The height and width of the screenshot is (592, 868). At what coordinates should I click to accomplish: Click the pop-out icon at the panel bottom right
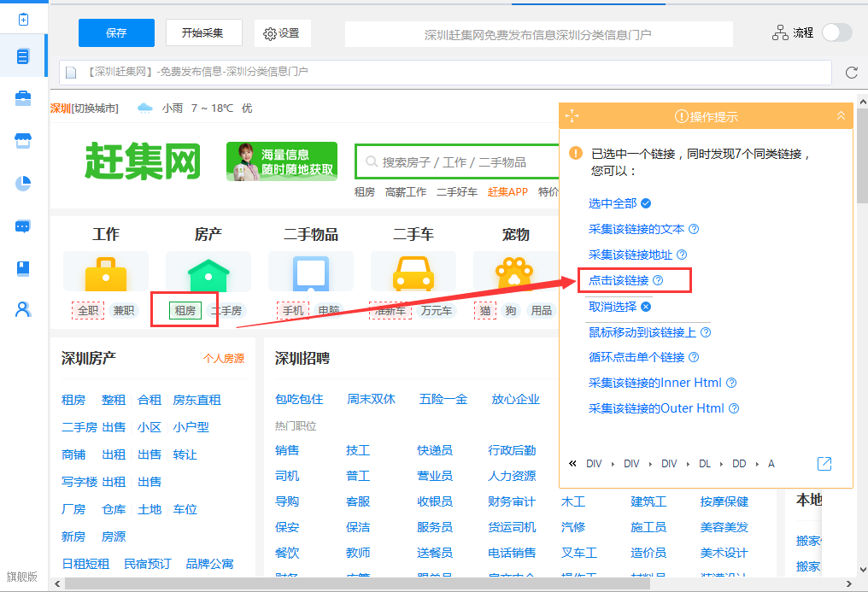(824, 464)
